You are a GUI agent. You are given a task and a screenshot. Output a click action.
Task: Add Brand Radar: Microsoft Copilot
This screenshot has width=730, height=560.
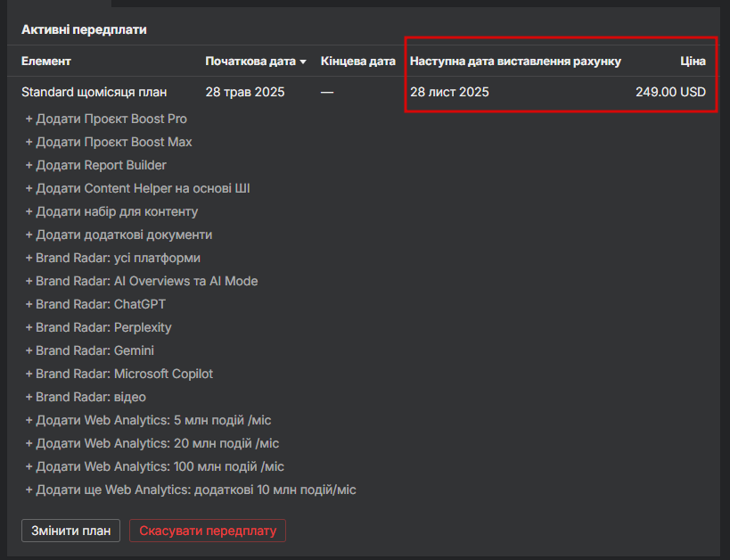pos(119,374)
